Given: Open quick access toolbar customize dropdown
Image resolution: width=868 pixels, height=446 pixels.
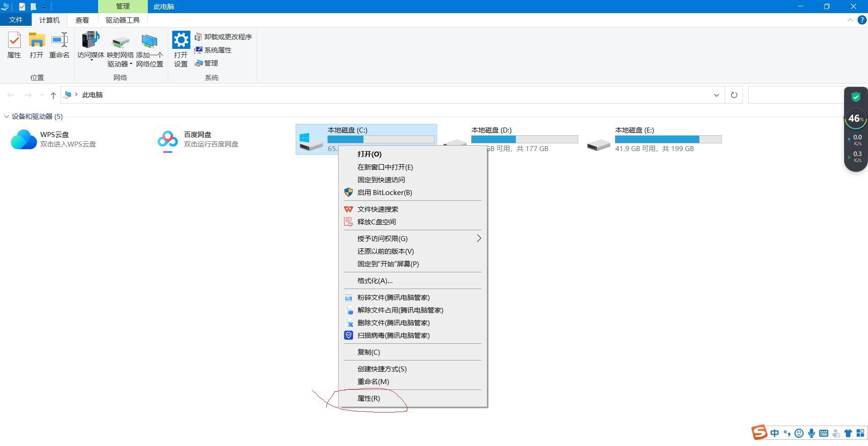Looking at the screenshot, I should 43,7.
